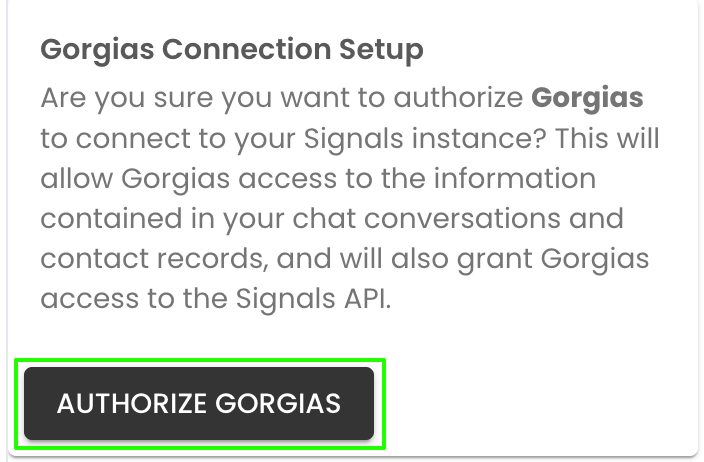The height and width of the screenshot is (462, 704).
Task: Click 'contained in your' on fourth line
Action: pyautogui.click(x=162, y=219)
